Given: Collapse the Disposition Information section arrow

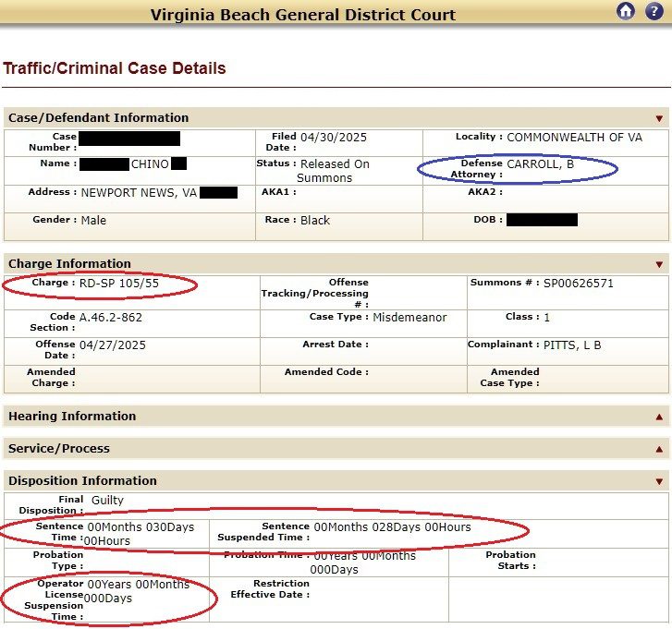Looking at the screenshot, I should pos(659,482).
